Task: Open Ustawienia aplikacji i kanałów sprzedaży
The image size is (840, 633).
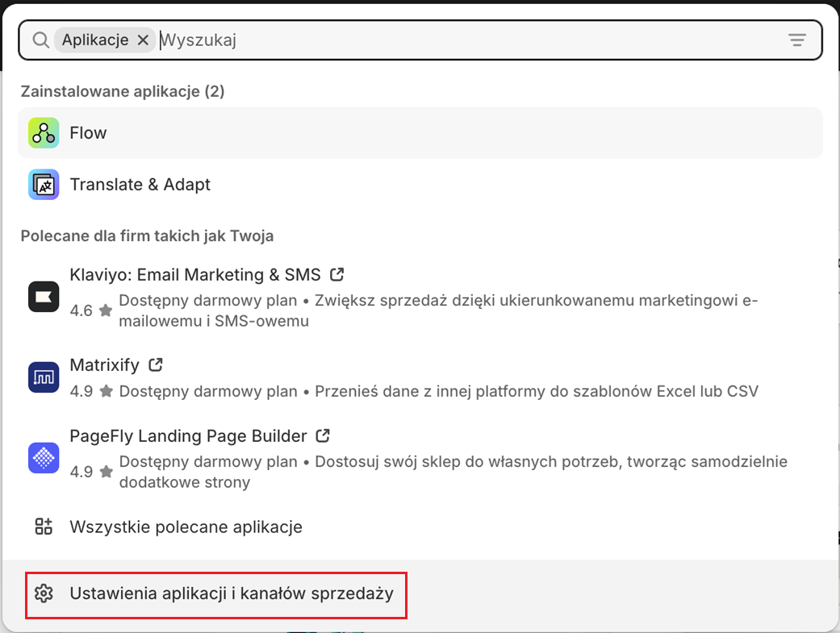Action: (232, 594)
